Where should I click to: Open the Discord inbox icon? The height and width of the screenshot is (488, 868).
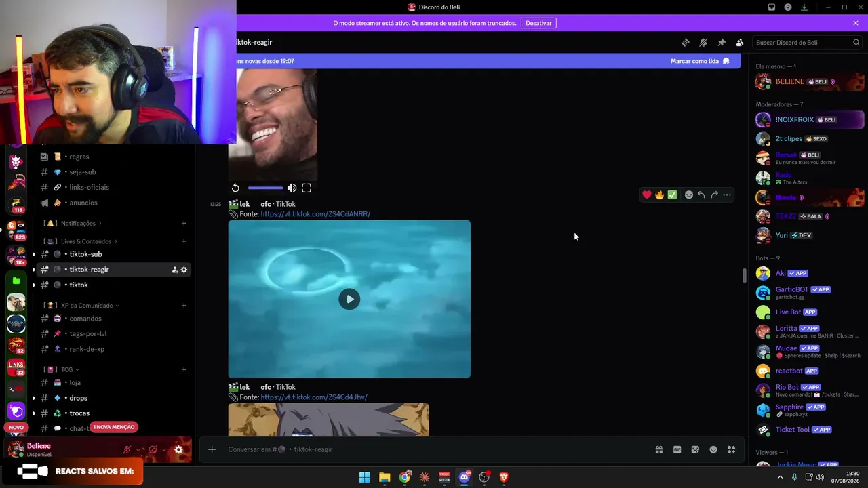(x=772, y=7)
